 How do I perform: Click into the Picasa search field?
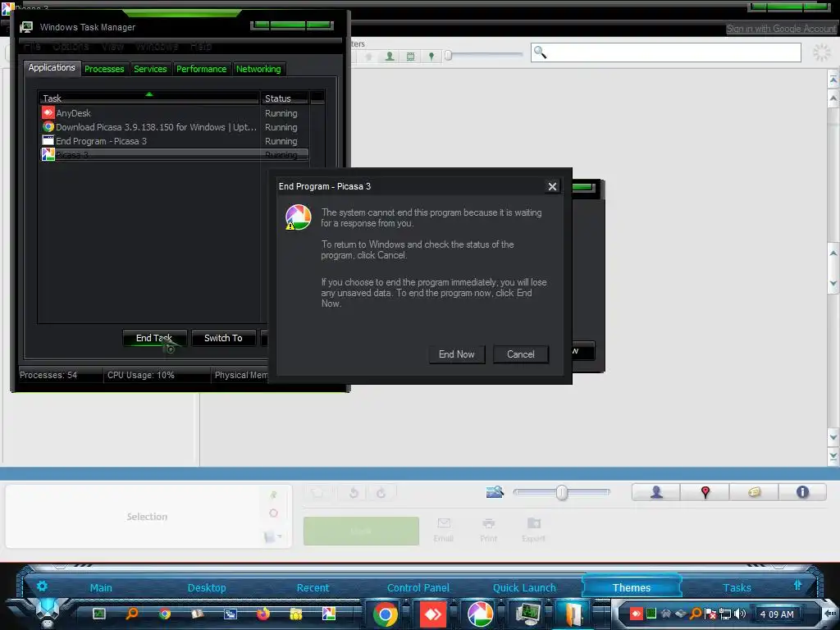coord(666,52)
